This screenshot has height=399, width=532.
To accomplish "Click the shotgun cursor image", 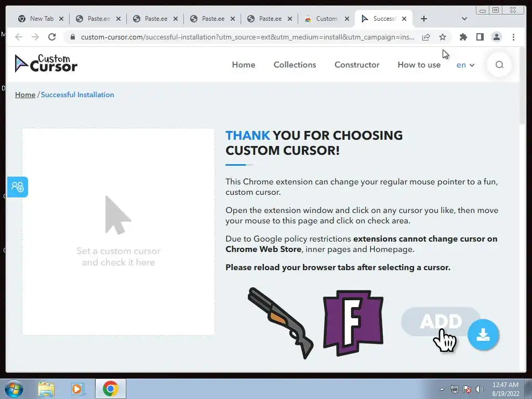I will click(280, 323).
